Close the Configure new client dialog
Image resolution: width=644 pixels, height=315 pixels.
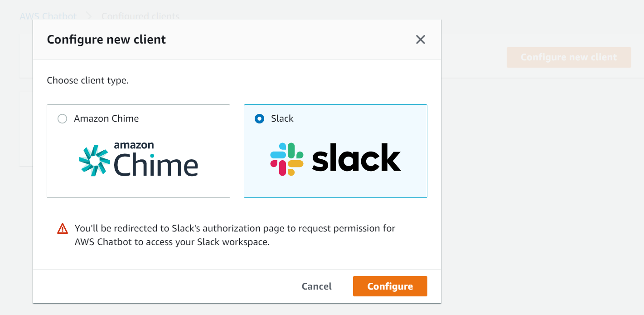(x=421, y=40)
